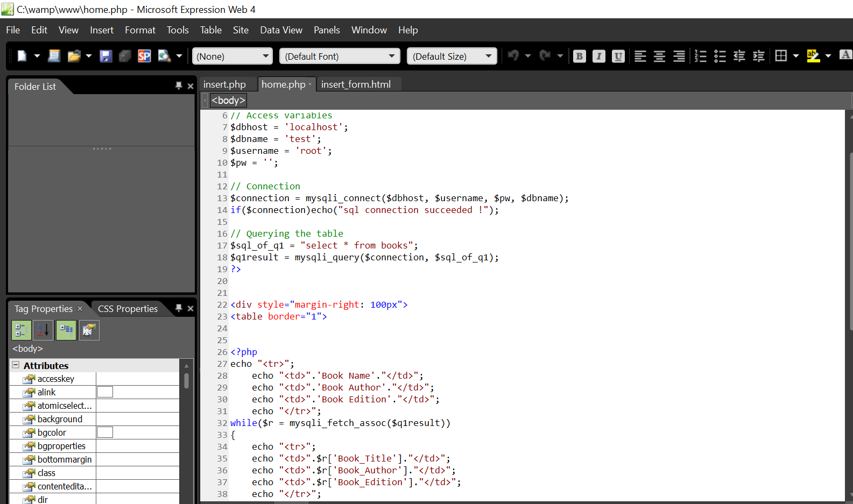Viewport: 853px width, 504px height.
Task: Select the <body> quick tag button
Action: (x=228, y=101)
